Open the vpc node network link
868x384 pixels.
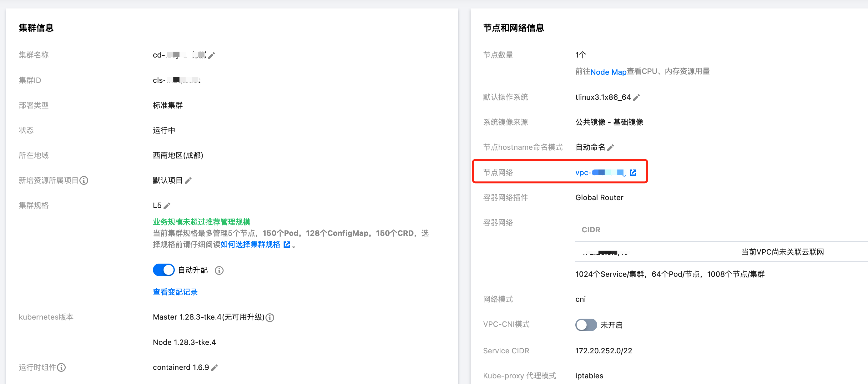click(x=600, y=173)
